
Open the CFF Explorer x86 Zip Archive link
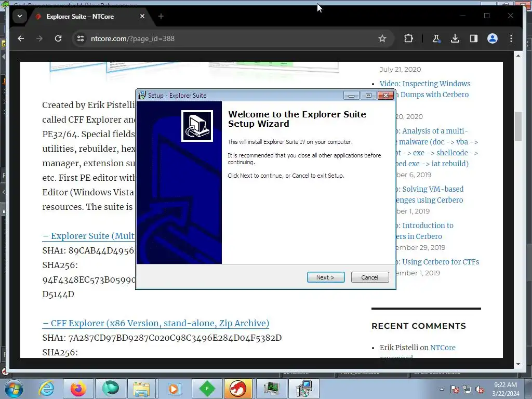coord(156,323)
